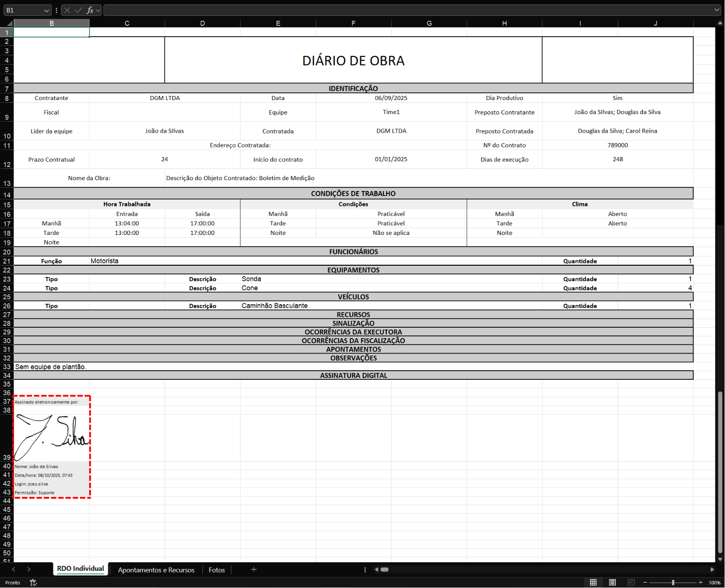Expand the formula bar with chevron
The width and height of the screenshot is (725, 588).
717,10
